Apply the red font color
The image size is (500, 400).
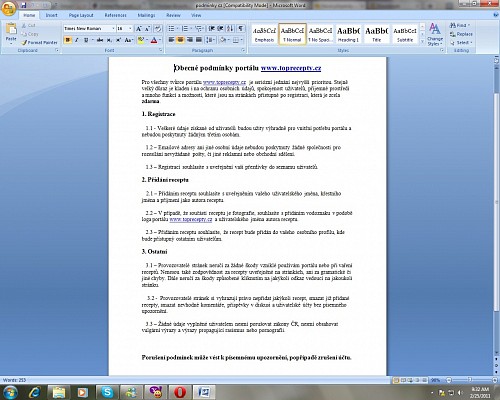[x=154, y=40]
